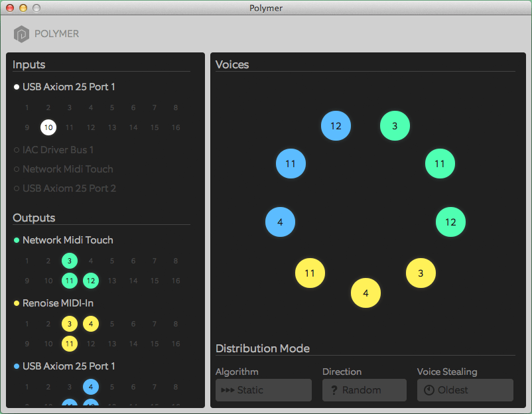Click the yellow voice circle numbered 4
This screenshot has width=532, height=414.
pos(366,293)
